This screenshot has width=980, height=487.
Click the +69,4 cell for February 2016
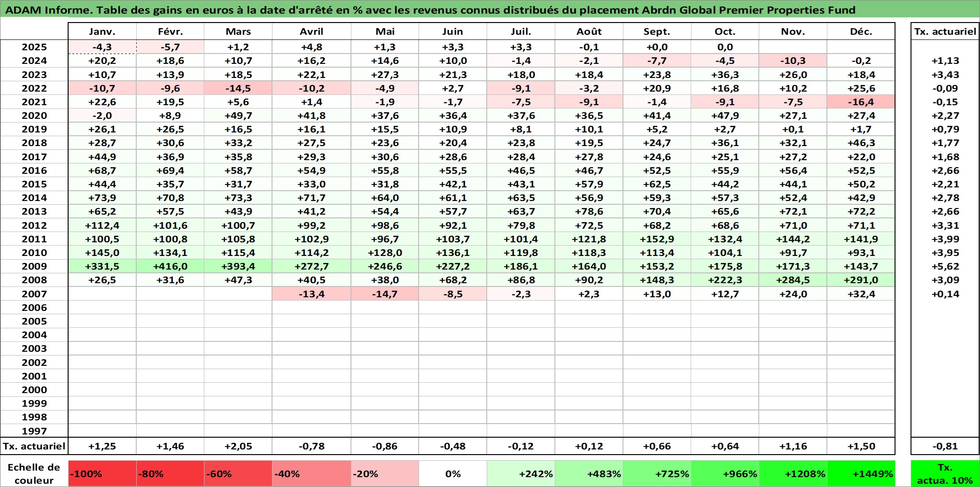(170, 170)
